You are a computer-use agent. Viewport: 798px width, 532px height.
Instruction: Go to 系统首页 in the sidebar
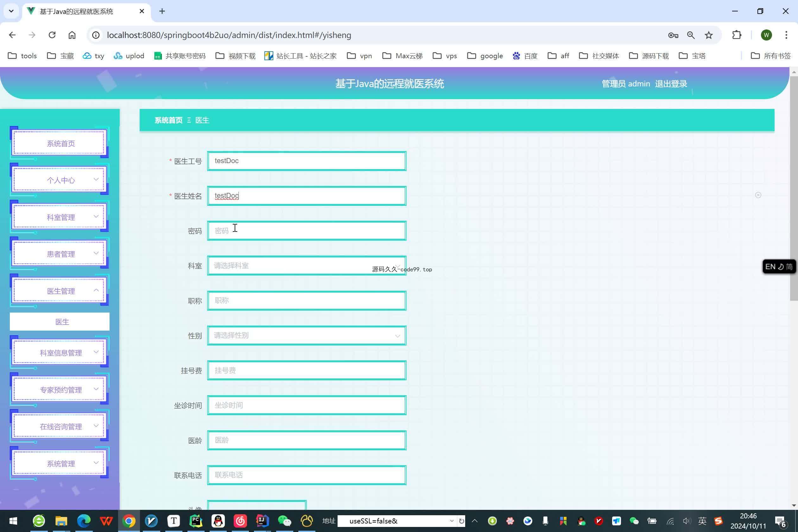60,143
